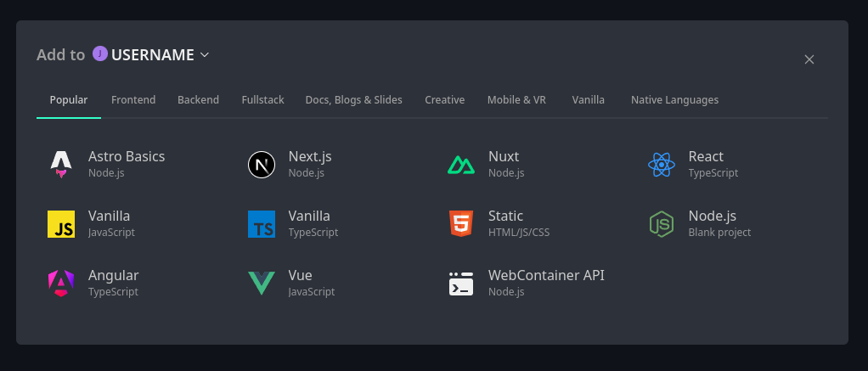
Task: Expand the USERNAME account chevron
Action: pyautogui.click(x=205, y=55)
